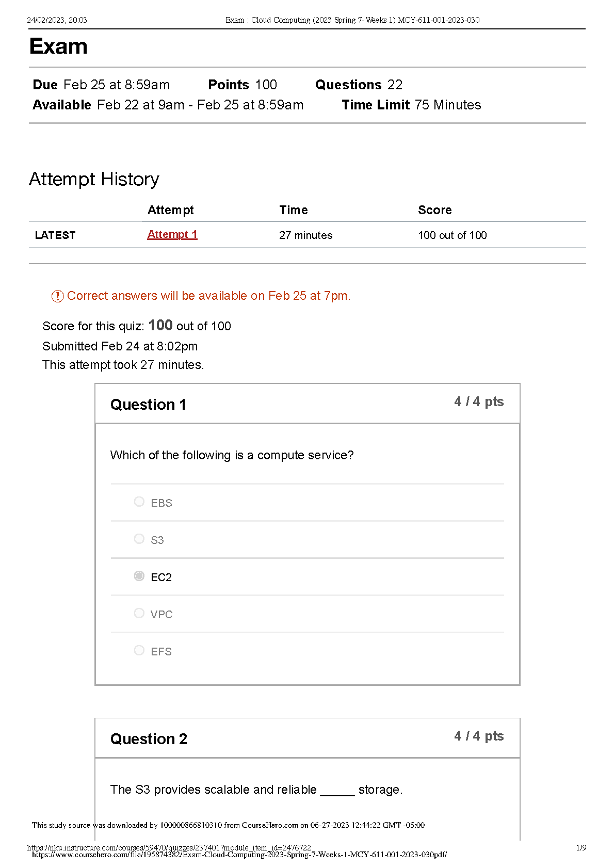Screen dimensions: 614x868
Task: Click the Time Limit 75 Minutes text
Action: [x=411, y=105]
